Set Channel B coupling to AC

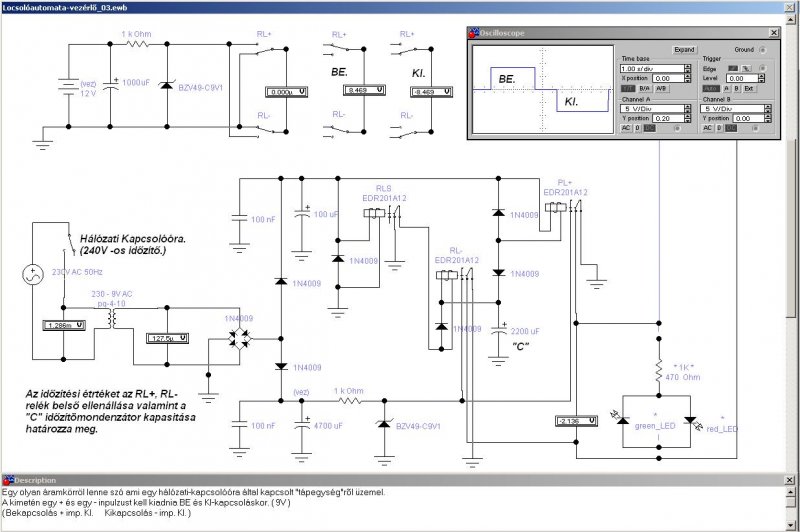pos(707,128)
